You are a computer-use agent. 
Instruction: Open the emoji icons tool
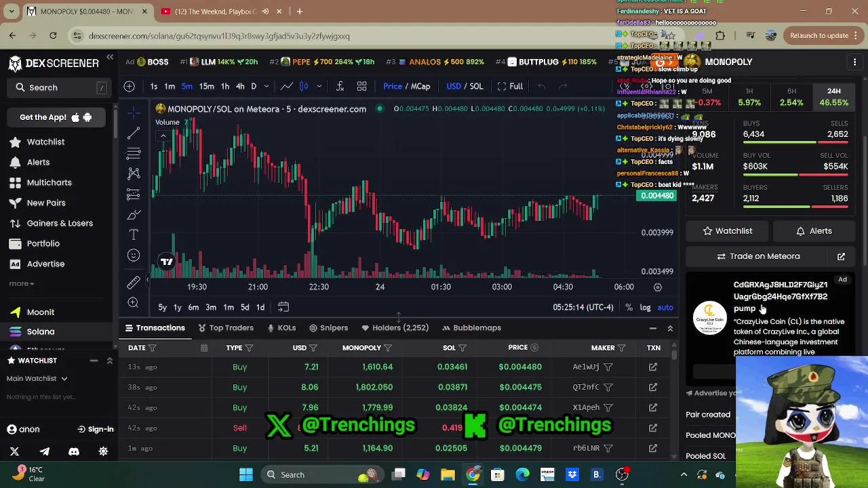point(134,256)
